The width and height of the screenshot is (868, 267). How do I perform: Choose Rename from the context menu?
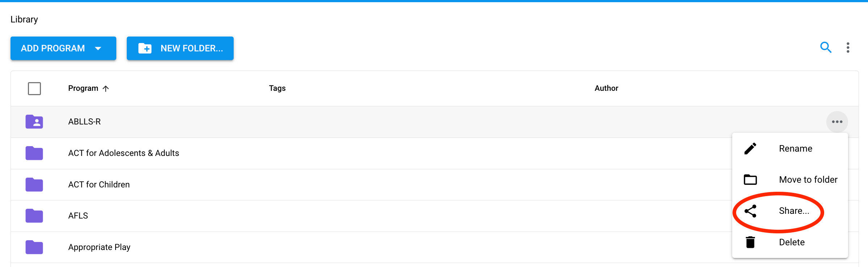click(x=795, y=149)
